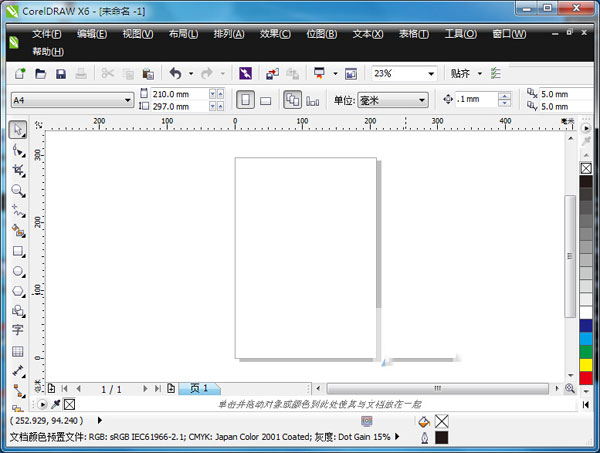The height and width of the screenshot is (453, 600).
Task: Choose the Rectangle tool
Action: pos(18,251)
